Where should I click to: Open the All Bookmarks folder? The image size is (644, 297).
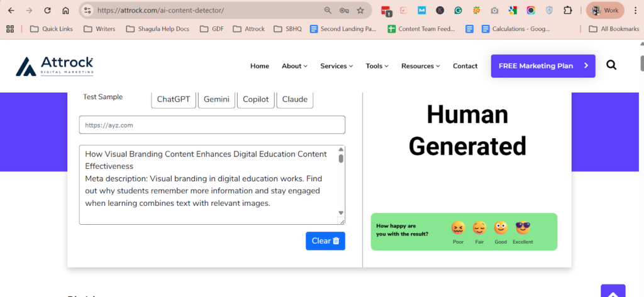pos(614,29)
